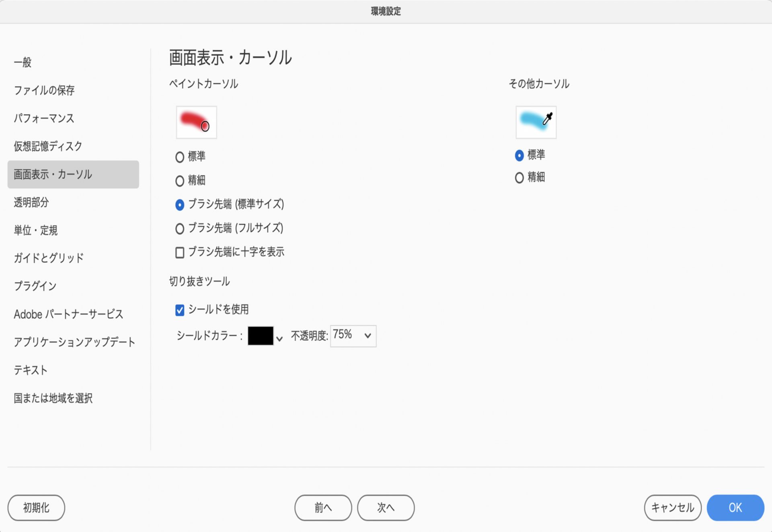This screenshot has width=772, height=532.
Task: Choose ブラシ先端 (フルサイズ) option
Action: pos(180,229)
